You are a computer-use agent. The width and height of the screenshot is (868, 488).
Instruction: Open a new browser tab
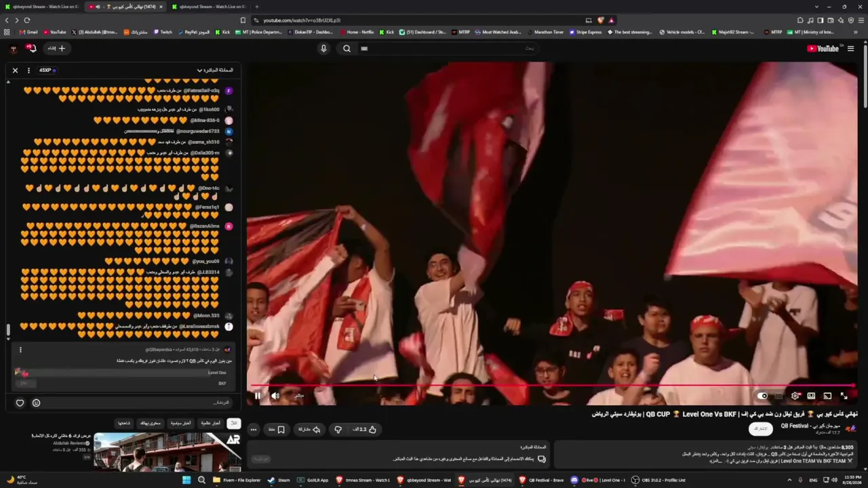(x=256, y=7)
